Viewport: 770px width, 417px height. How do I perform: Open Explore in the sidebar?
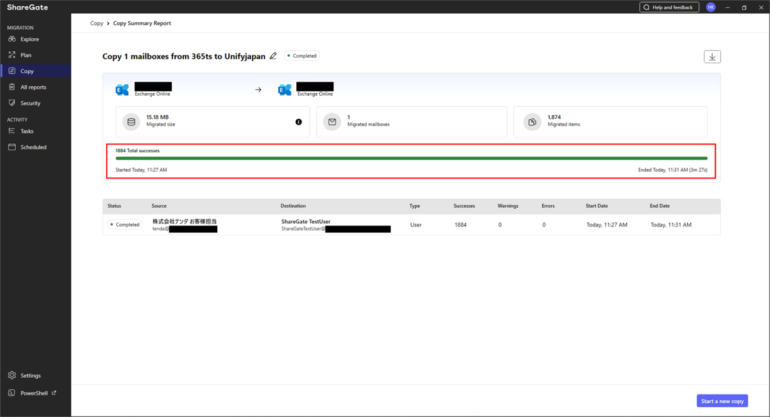pyautogui.click(x=29, y=39)
